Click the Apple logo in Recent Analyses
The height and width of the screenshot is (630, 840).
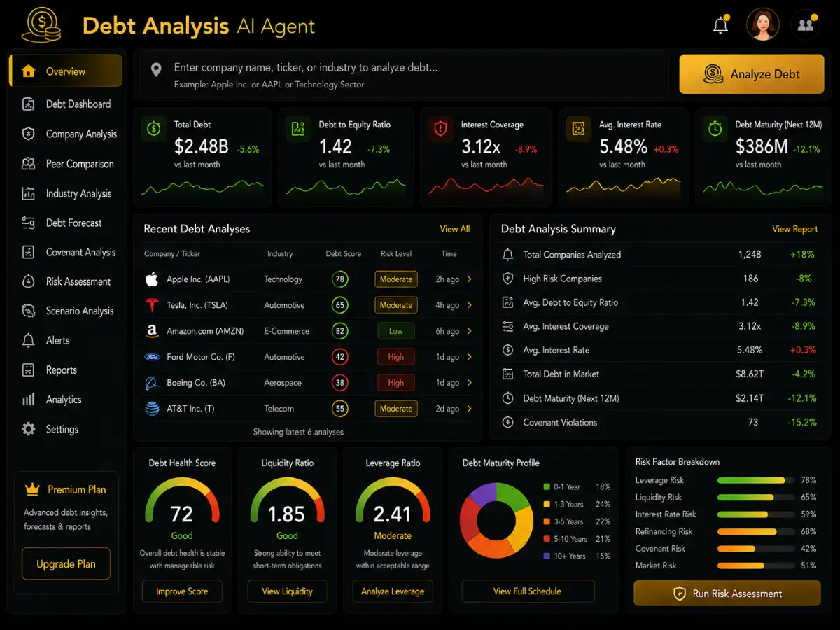(x=152, y=279)
